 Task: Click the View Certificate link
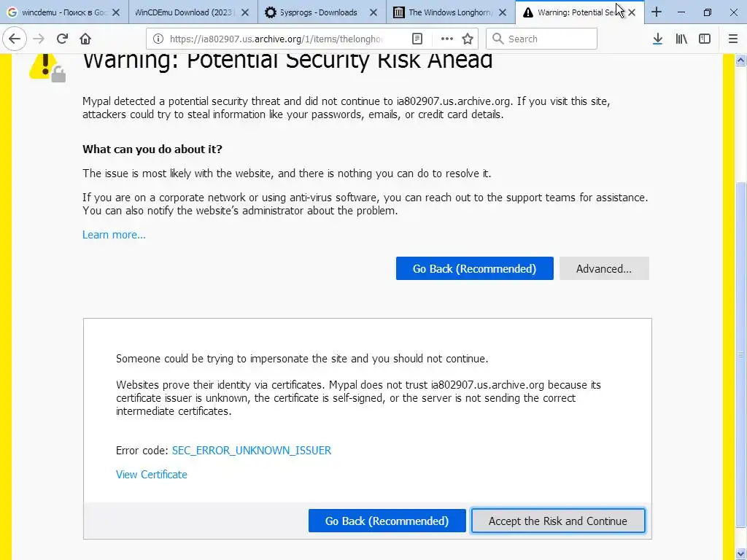[152, 475]
